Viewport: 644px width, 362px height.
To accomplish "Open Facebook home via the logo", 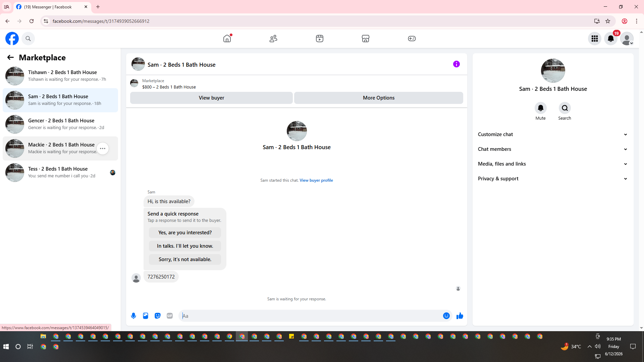I will tap(12, 39).
